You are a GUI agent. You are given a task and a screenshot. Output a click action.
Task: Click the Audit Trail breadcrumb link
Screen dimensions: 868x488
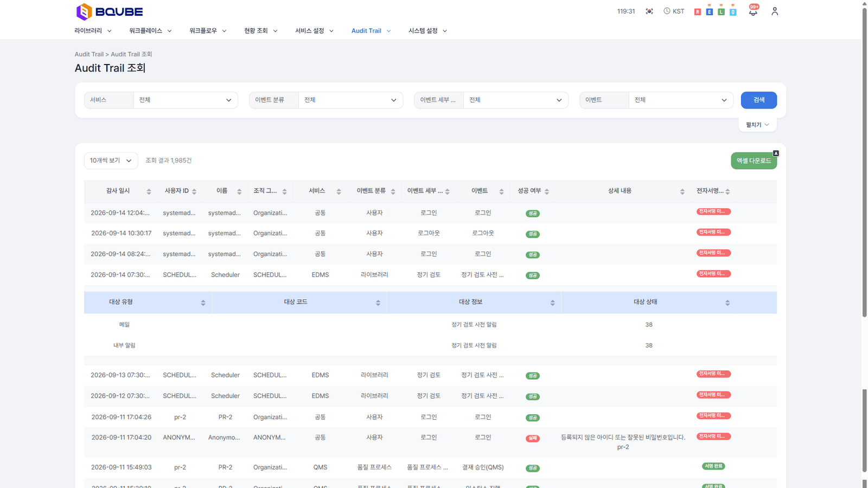(x=89, y=54)
